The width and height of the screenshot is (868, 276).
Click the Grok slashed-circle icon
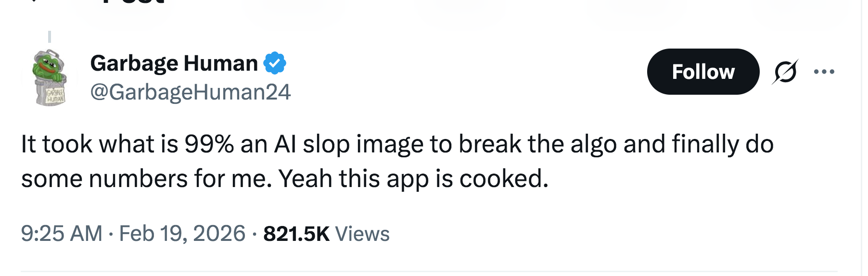[785, 72]
